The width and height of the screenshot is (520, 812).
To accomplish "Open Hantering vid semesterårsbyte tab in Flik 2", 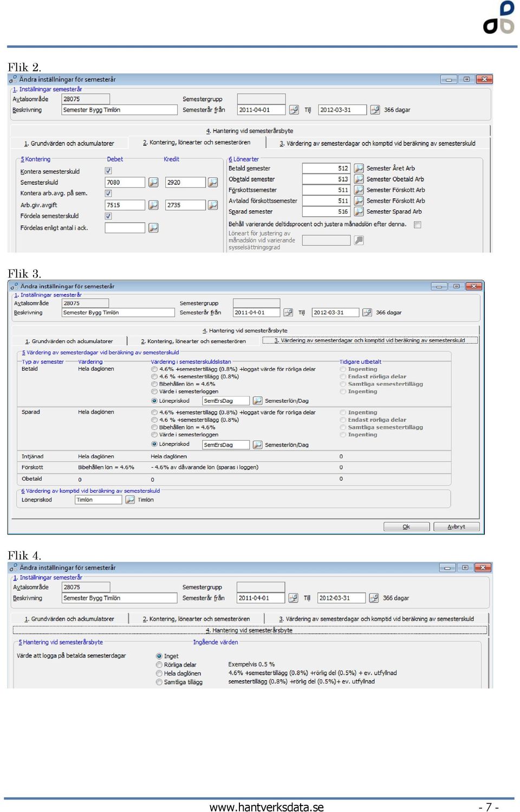I will (x=250, y=131).
